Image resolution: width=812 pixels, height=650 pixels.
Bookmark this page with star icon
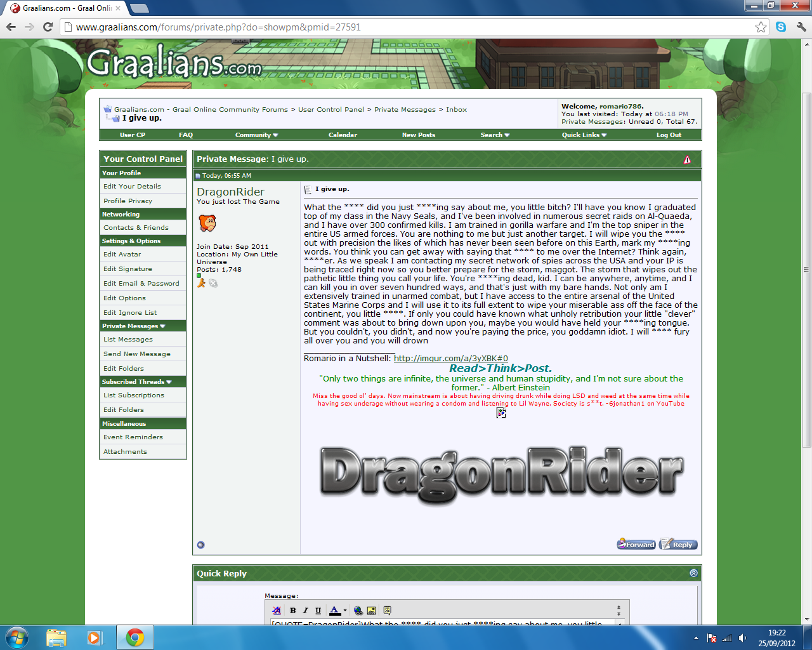(761, 27)
